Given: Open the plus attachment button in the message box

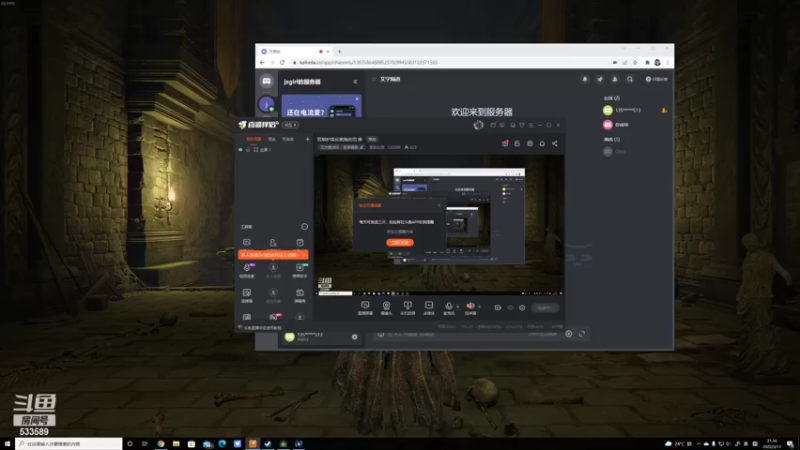Looking at the screenshot, I should point(568,334).
